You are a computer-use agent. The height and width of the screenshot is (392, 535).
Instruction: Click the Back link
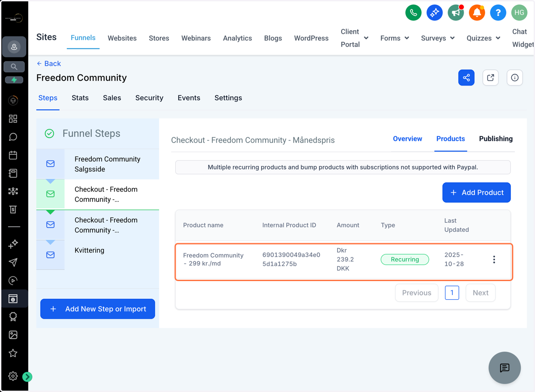49,63
